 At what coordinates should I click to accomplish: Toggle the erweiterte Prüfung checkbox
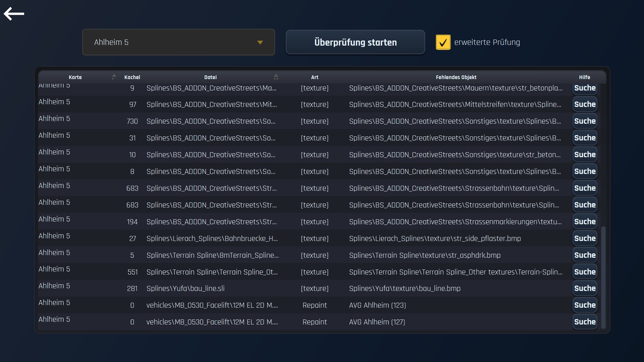[x=443, y=43]
